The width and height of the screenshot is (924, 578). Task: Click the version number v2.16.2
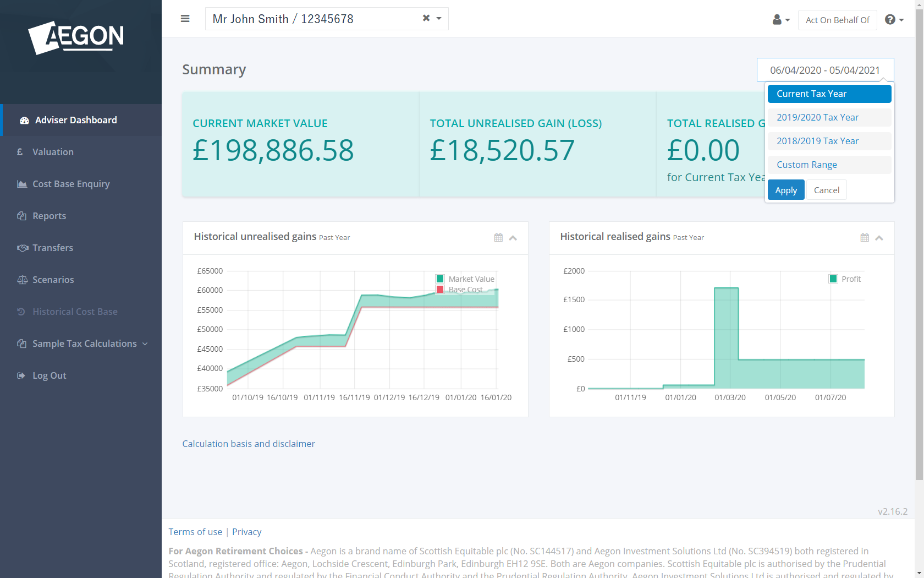pos(893,511)
